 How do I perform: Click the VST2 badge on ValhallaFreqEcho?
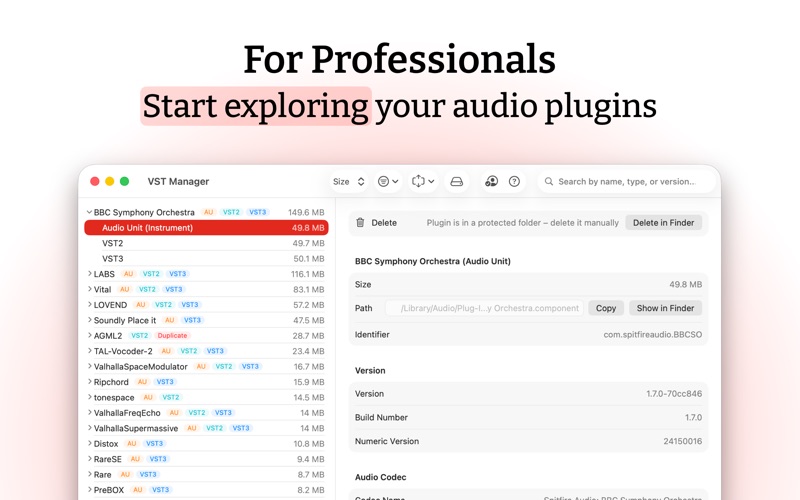(197, 412)
